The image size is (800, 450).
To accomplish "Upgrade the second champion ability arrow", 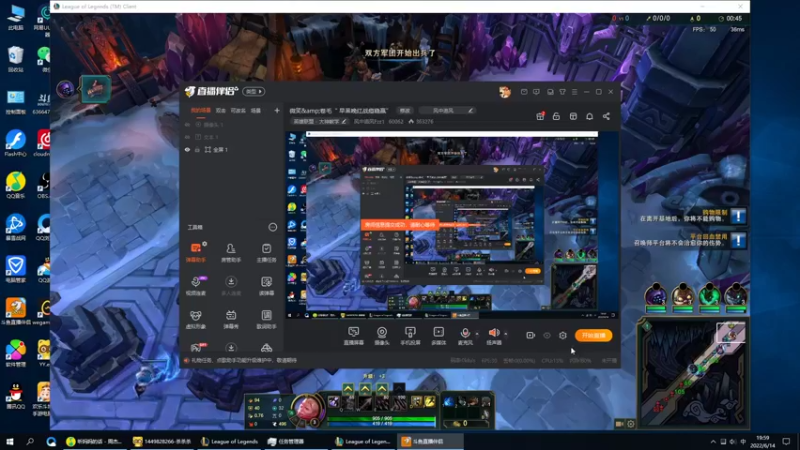I will (365, 389).
